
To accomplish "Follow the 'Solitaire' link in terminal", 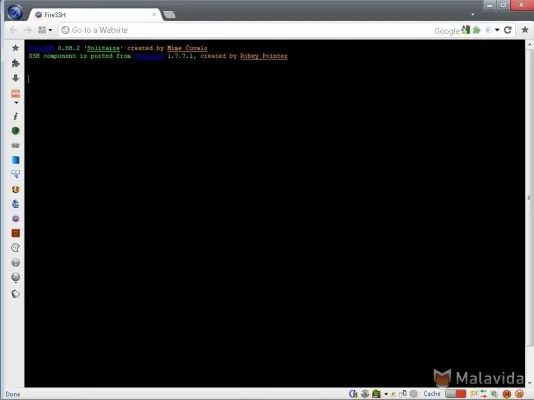I will pyautogui.click(x=104, y=48).
